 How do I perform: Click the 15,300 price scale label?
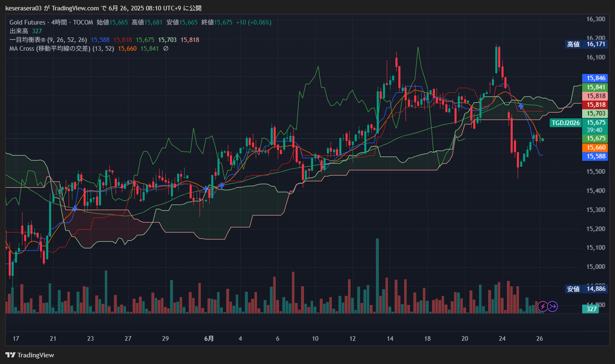(x=596, y=209)
